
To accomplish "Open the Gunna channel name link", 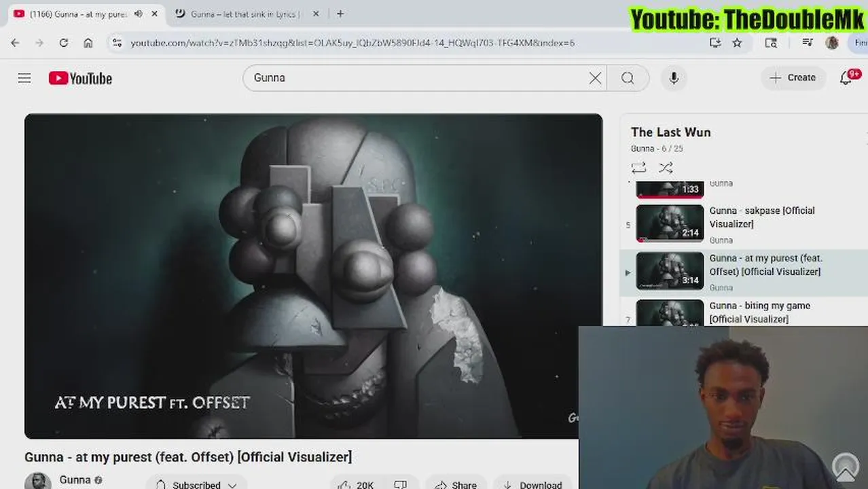I will point(75,480).
